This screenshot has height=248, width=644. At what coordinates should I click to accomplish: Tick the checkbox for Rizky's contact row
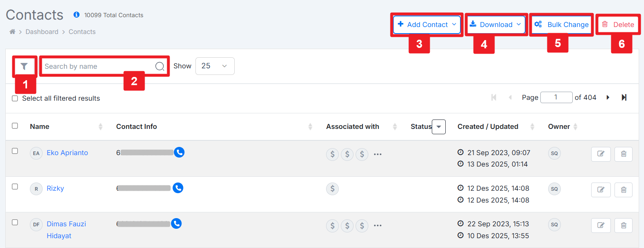tap(15, 187)
